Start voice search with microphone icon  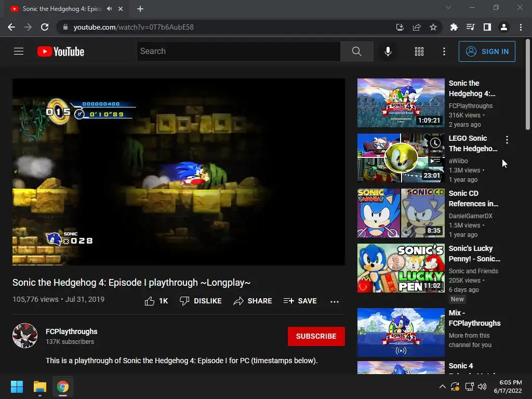coord(388,51)
